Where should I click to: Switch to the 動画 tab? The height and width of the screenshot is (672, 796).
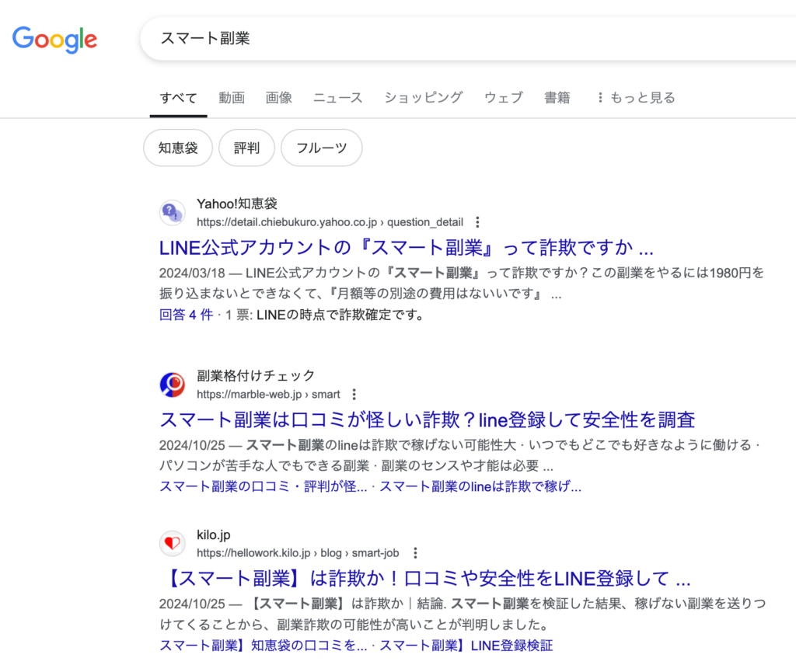pyautogui.click(x=232, y=98)
